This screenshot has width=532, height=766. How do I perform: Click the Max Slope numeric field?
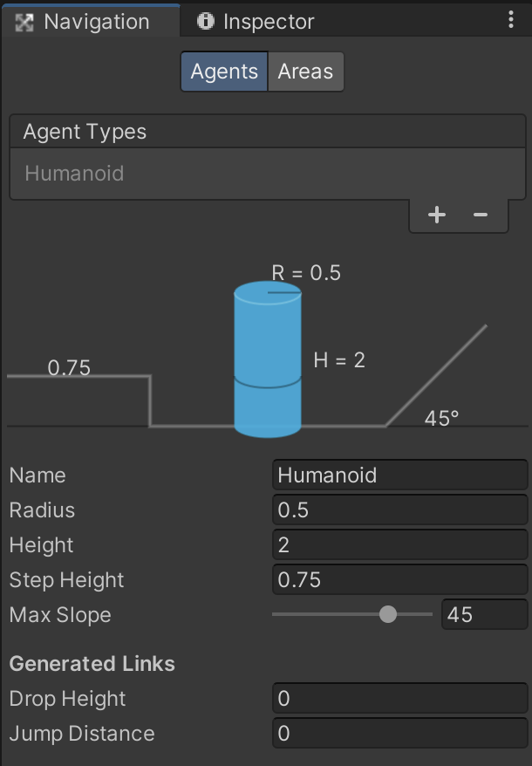[484, 615]
